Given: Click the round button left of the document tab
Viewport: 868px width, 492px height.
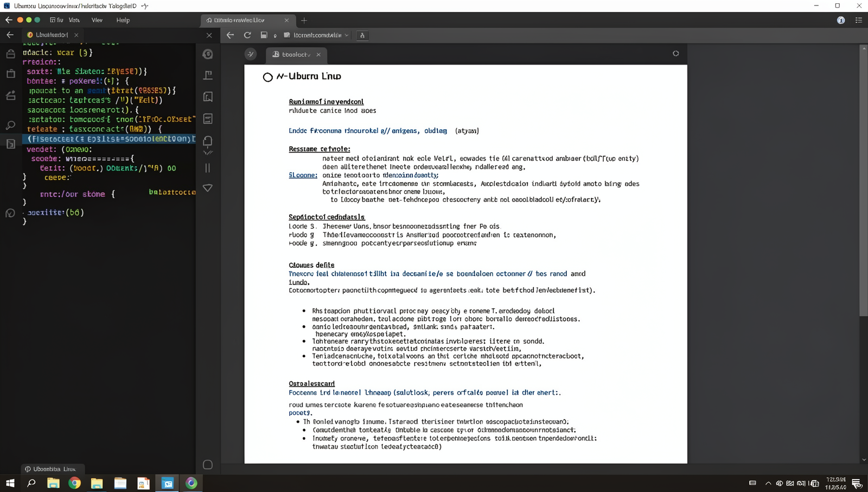Looking at the screenshot, I should click(251, 54).
